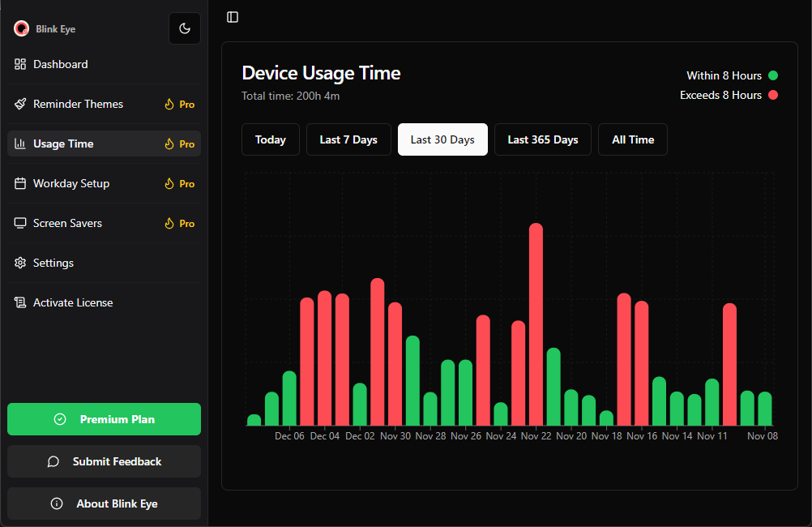This screenshot has height=527, width=812.
Task: Click the Usage Time chart icon
Action: tap(19, 144)
